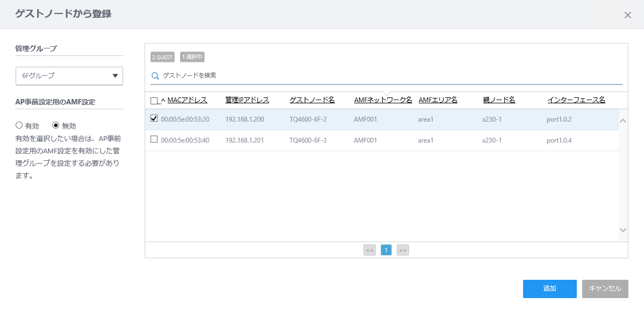The width and height of the screenshot is (644, 311).
Task: Click the 1 選択中 badge
Action: (x=192, y=57)
